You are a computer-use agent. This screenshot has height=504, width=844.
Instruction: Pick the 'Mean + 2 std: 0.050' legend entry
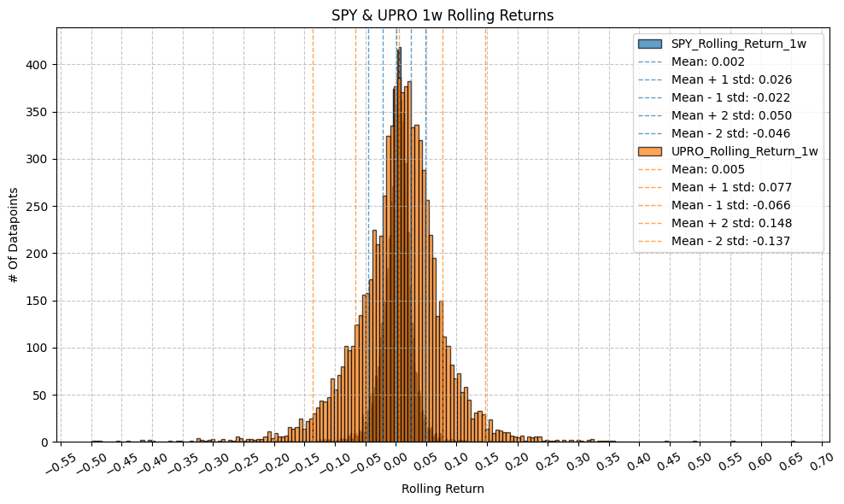click(731, 115)
